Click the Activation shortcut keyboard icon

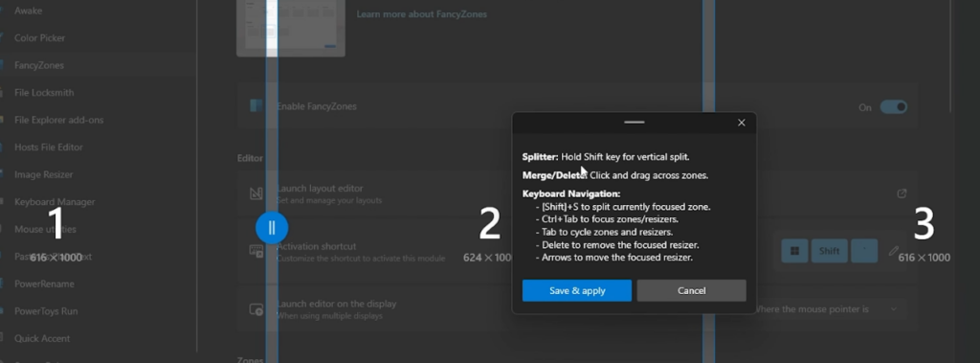pyautogui.click(x=256, y=252)
